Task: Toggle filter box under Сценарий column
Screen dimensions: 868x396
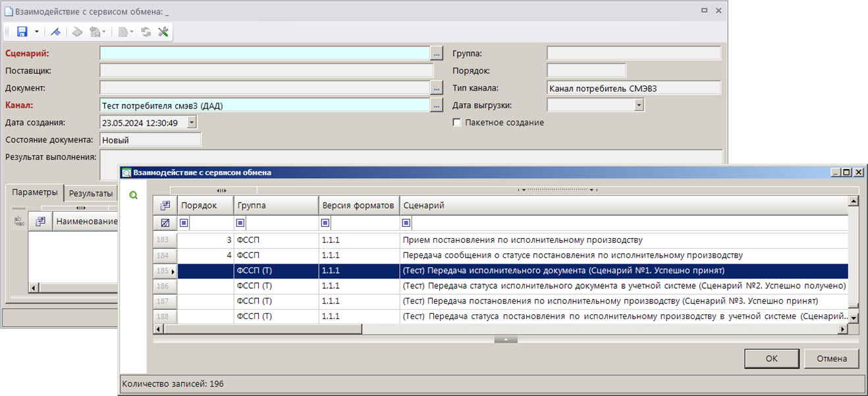Action: click(x=406, y=223)
